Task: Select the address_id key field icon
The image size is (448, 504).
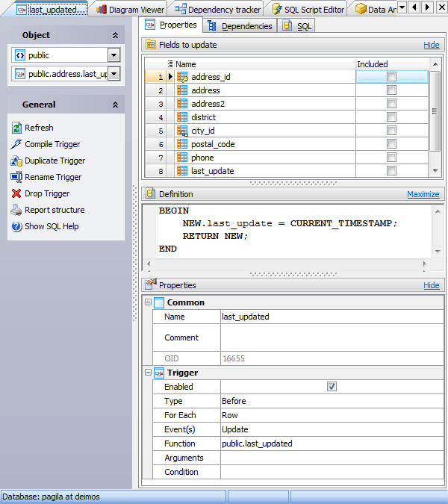Action: pos(182,77)
